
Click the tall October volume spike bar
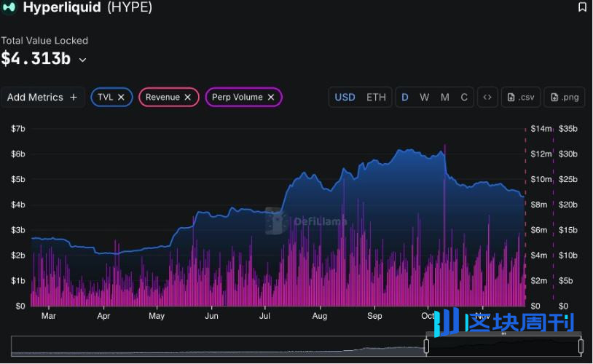(x=444, y=218)
